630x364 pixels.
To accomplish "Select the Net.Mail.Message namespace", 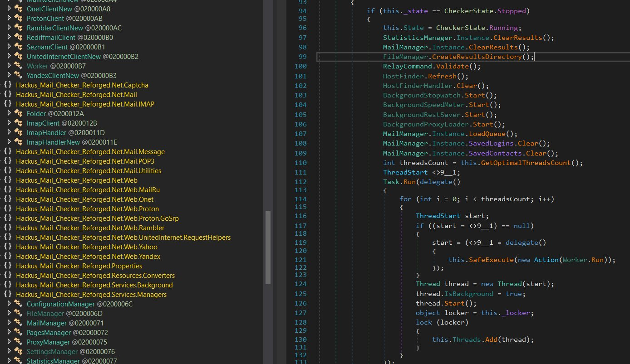I will tap(90, 152).
